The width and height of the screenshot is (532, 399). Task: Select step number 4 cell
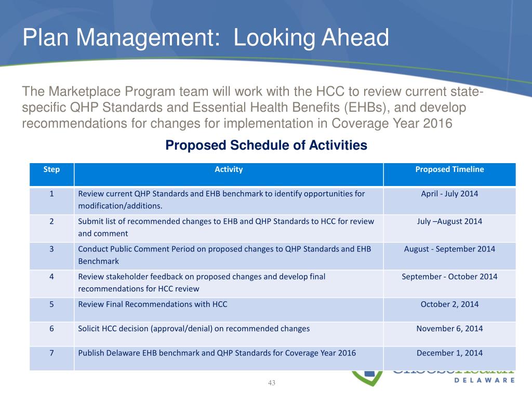pyautogui.click(x=51, y=284)
